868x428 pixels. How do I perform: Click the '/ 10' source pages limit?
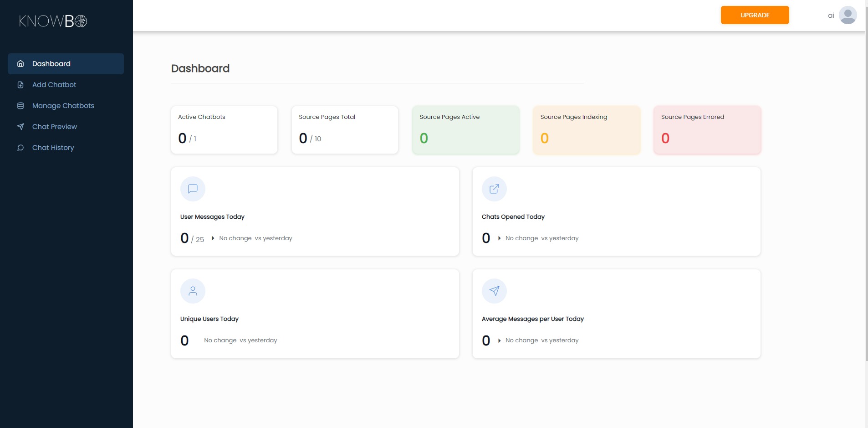tap(316, 139)
